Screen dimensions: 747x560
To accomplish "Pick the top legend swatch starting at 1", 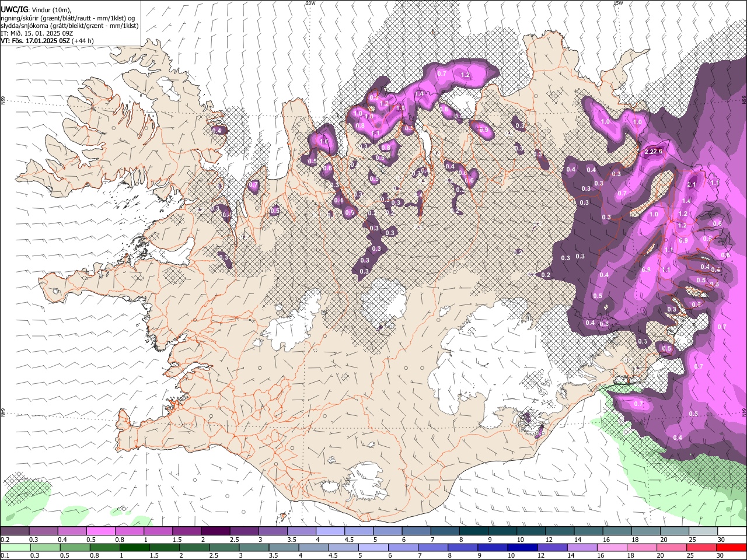I will pos(158,531).
